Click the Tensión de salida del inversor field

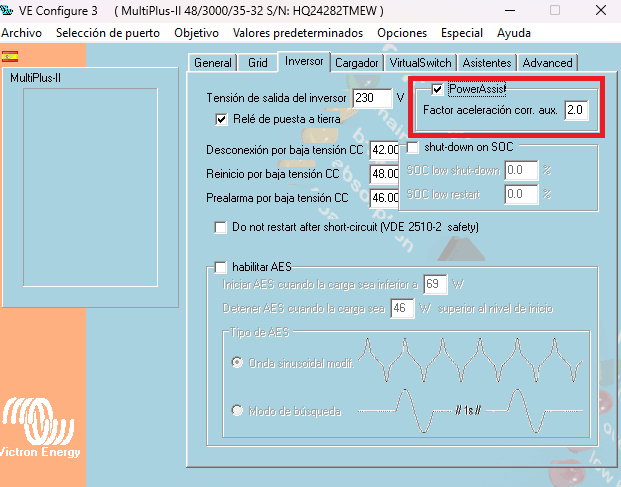point(372,98)
